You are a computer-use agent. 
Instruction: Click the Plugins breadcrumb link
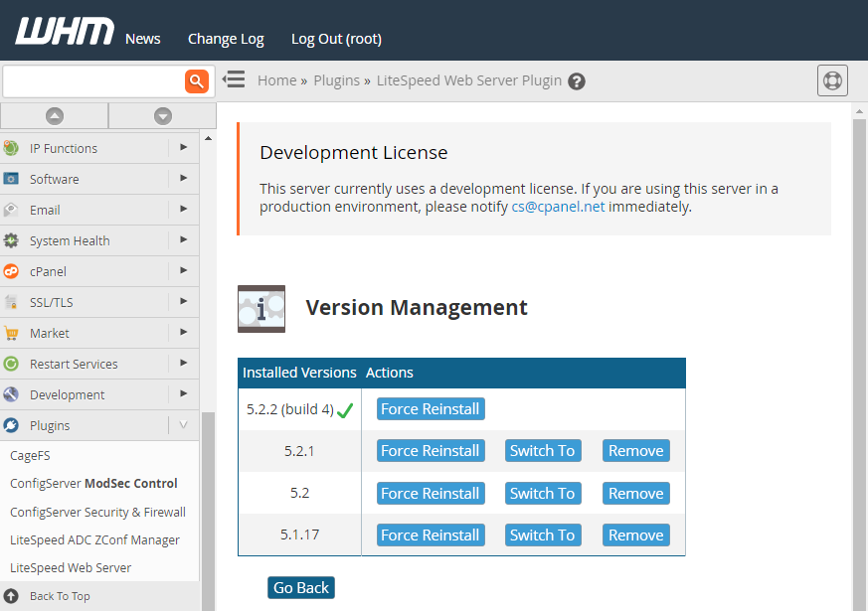tap(337, 80)
